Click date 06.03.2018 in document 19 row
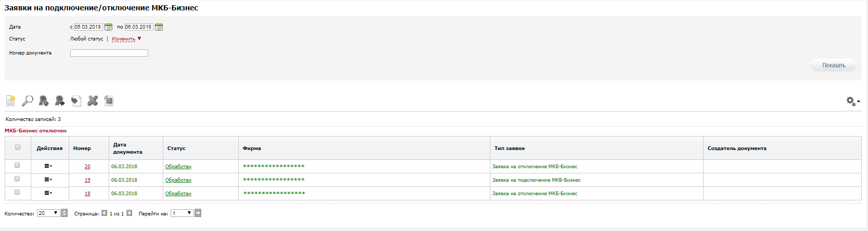 point(124,180)
